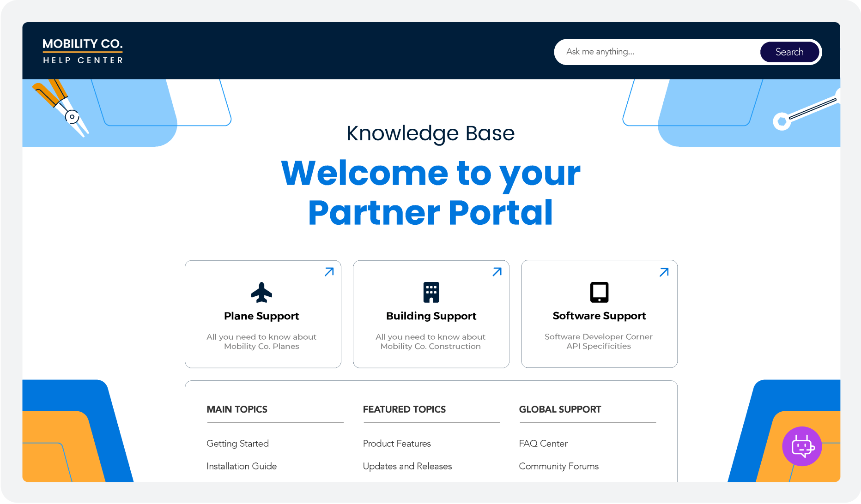Select the Building Support heading

[431, 316]
